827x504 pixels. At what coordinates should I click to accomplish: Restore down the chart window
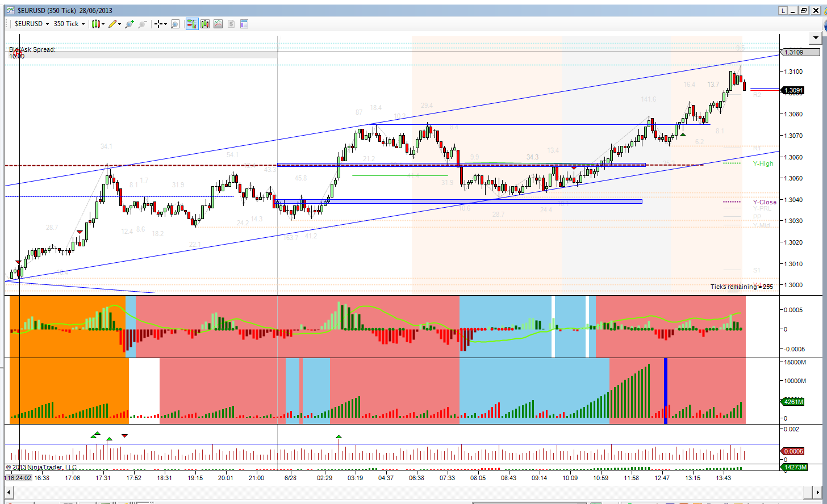pyautogui.click(x=804, y=11)
